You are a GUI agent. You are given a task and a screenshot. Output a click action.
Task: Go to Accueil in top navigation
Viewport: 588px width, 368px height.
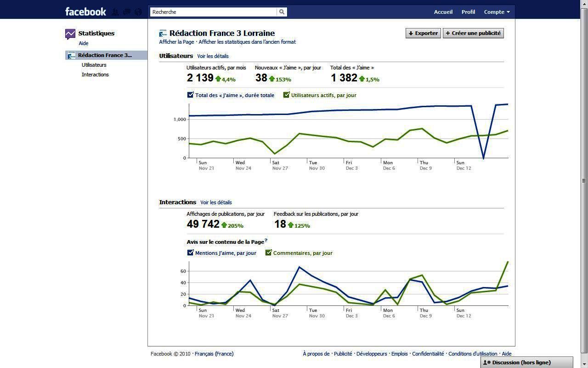click(443, 12)
